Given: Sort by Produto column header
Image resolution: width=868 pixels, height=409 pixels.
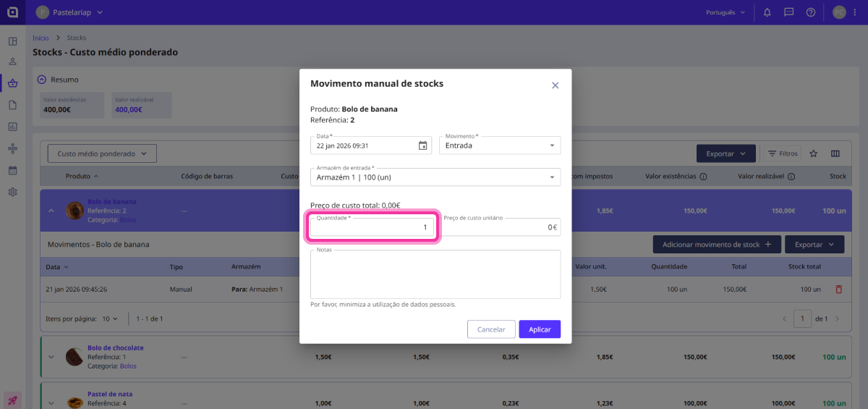Looking at the screenshot, I should (x=82, y=176).
